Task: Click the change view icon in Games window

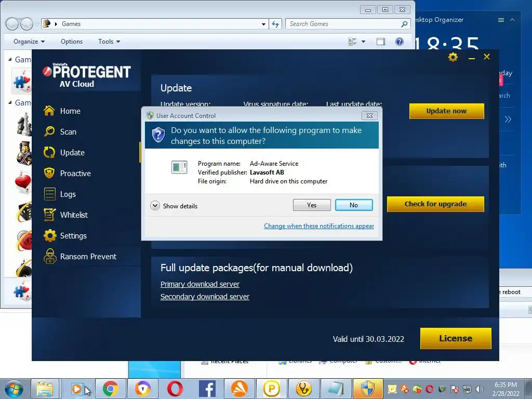Action: click(353, 42)
